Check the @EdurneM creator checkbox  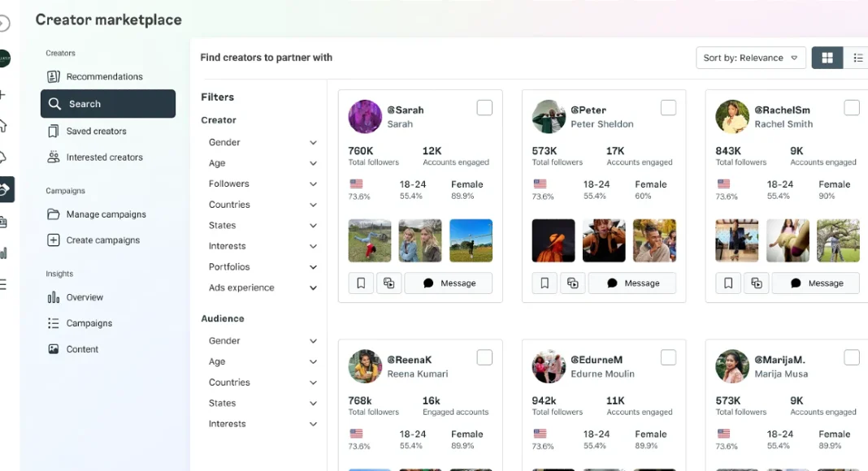(x=668, y=357)
